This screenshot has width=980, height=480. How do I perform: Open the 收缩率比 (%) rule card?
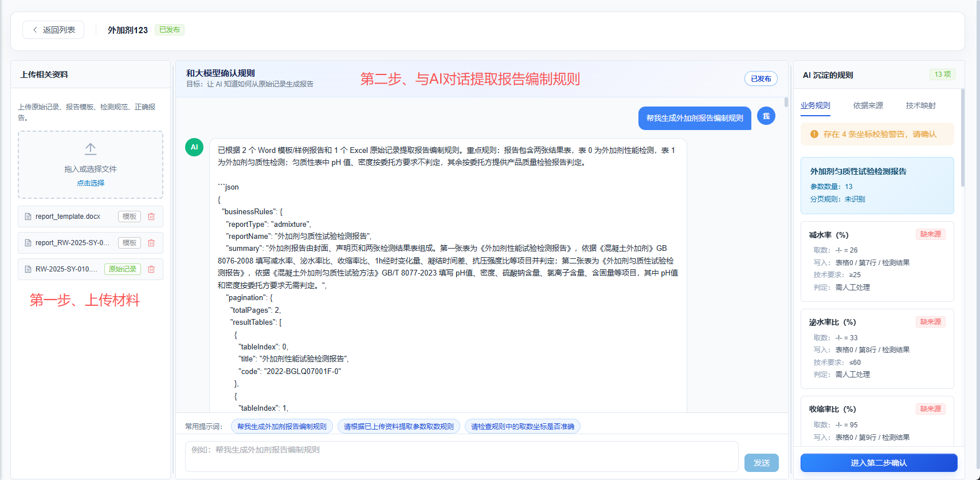(x=877, y=422)
